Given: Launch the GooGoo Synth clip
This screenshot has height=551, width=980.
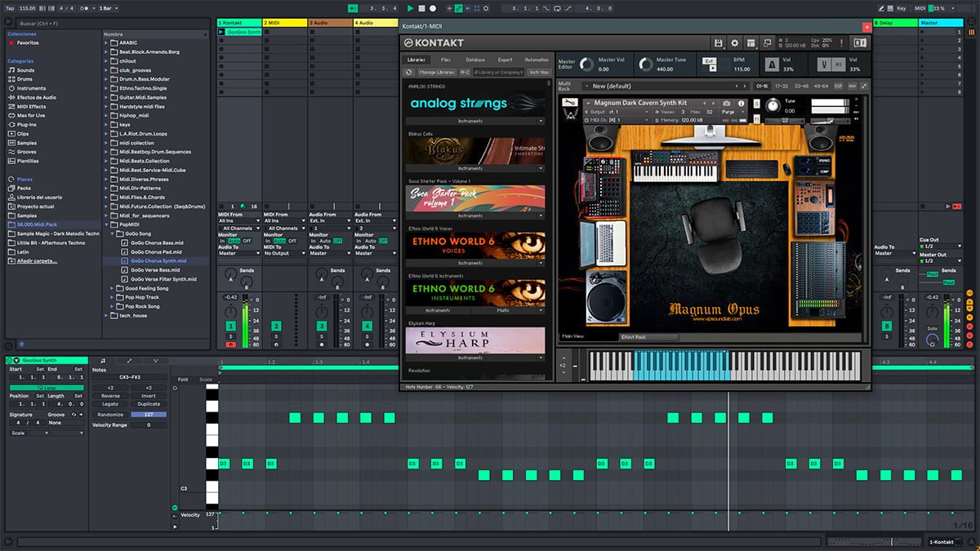Looking at the screenshot, I should click(x=221, y=33).
